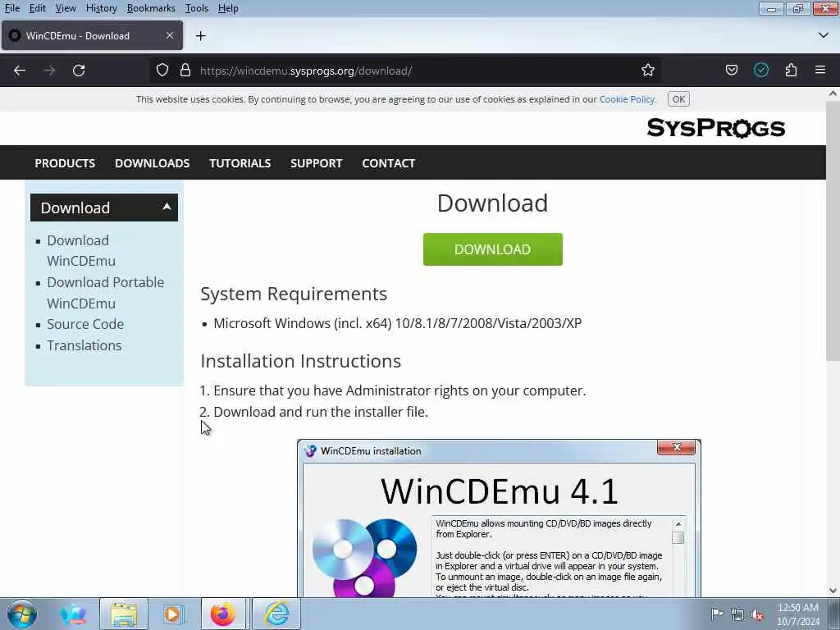This screenshot has height=630, width=840.
Task: Open the Tools menu
Action: click(197, 8)
